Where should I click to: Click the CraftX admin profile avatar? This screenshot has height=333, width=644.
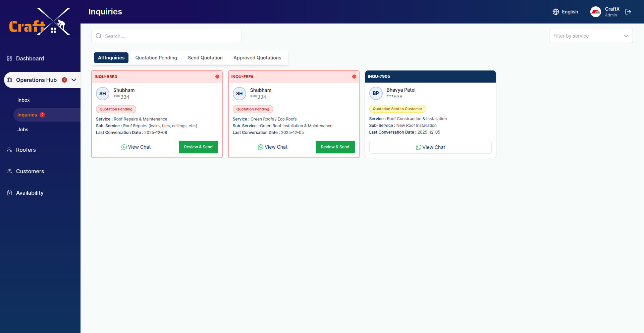pyautogui.click(x=596, y=12)
